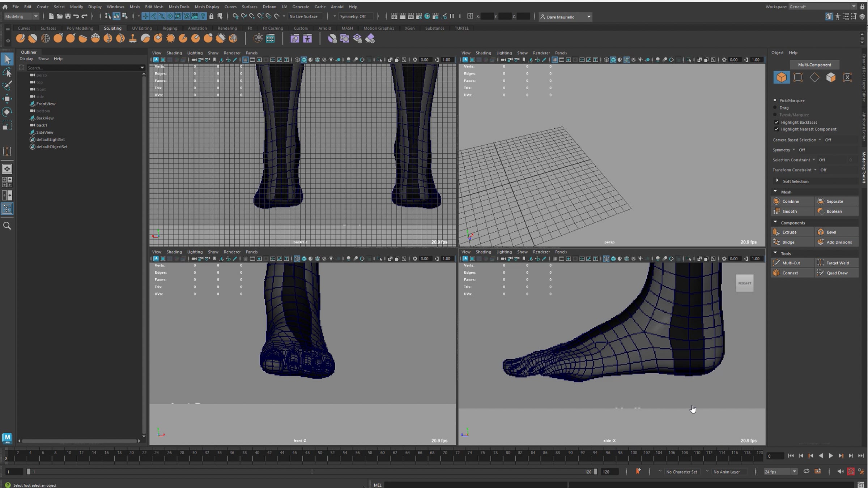Select the vertex selection mode icon
The image size is (868, 488).
[798, 77]
